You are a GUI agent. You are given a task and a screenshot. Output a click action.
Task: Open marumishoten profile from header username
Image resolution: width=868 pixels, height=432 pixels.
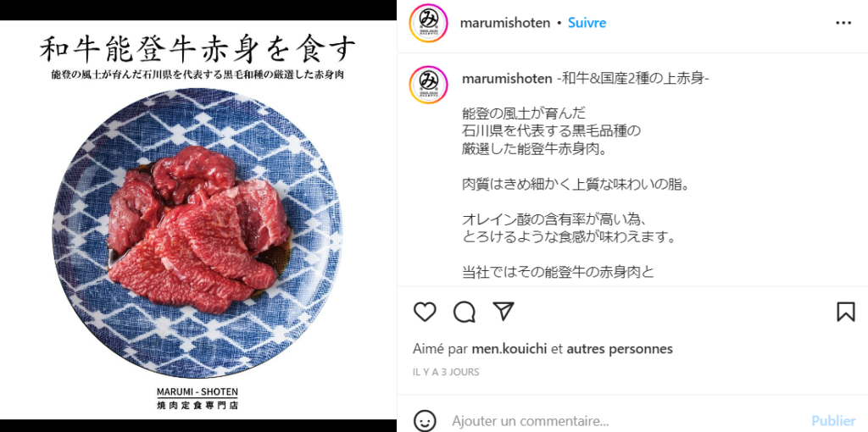point(505,23)
